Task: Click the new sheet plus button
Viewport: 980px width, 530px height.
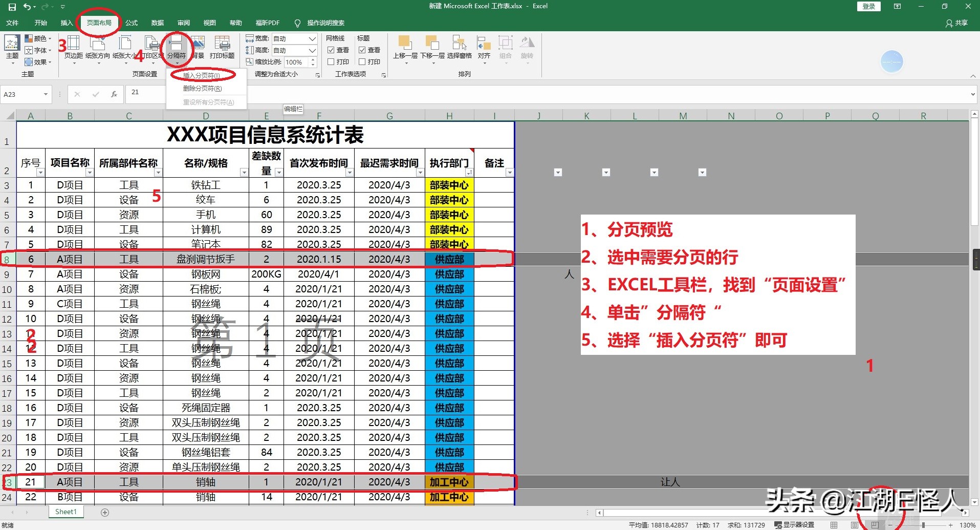Action: [105, 512]
